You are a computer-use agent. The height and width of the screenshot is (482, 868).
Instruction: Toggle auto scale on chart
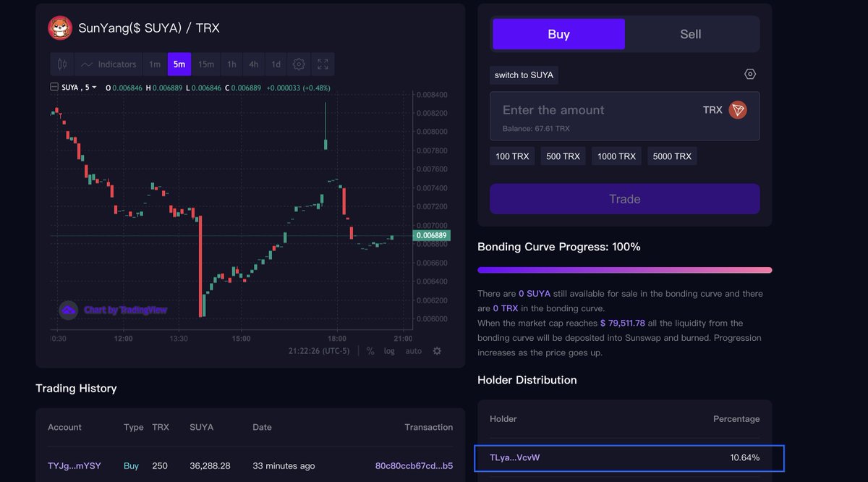click(x=413, y=351)
